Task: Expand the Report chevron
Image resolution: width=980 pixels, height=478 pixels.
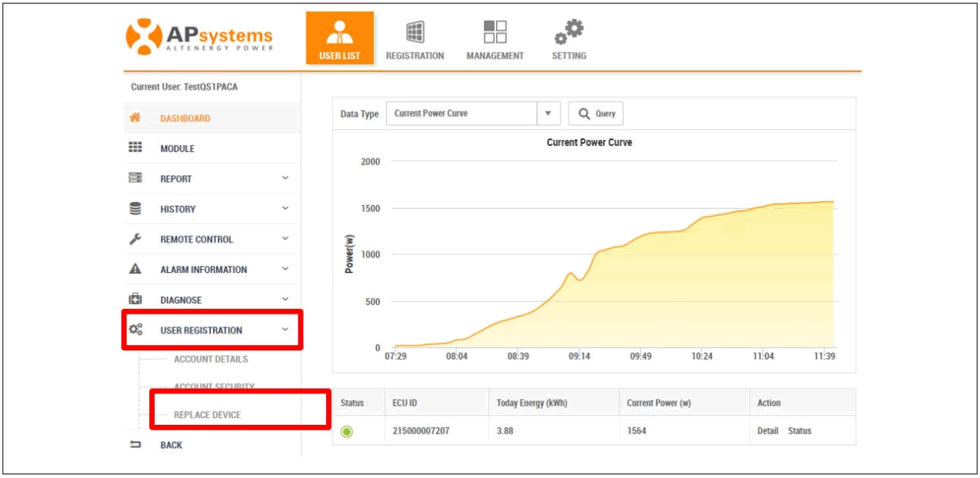Action: click(285, 178)
